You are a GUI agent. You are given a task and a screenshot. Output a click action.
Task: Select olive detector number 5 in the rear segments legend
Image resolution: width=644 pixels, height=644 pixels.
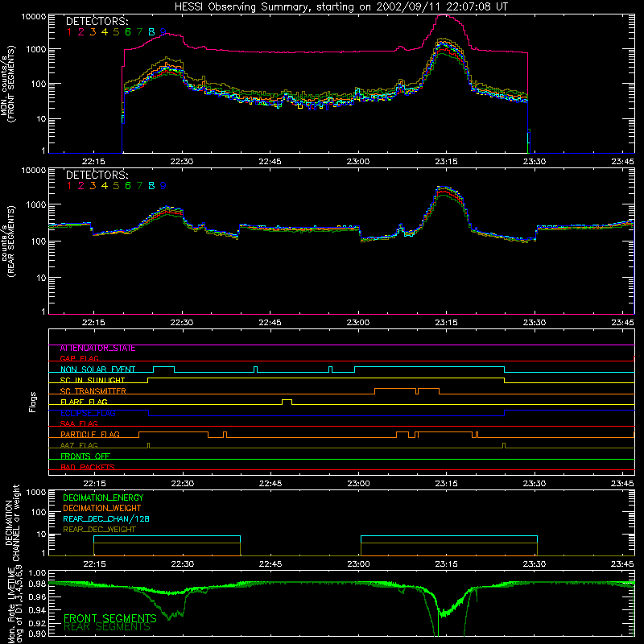coord(116,186)
